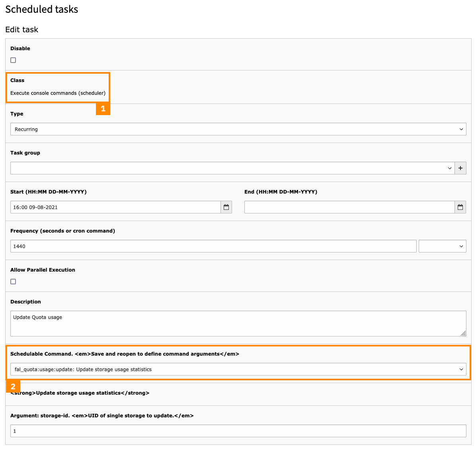Open the Start date calendar picker
This screenshot has width=476, height=450.
click(226, 207)
